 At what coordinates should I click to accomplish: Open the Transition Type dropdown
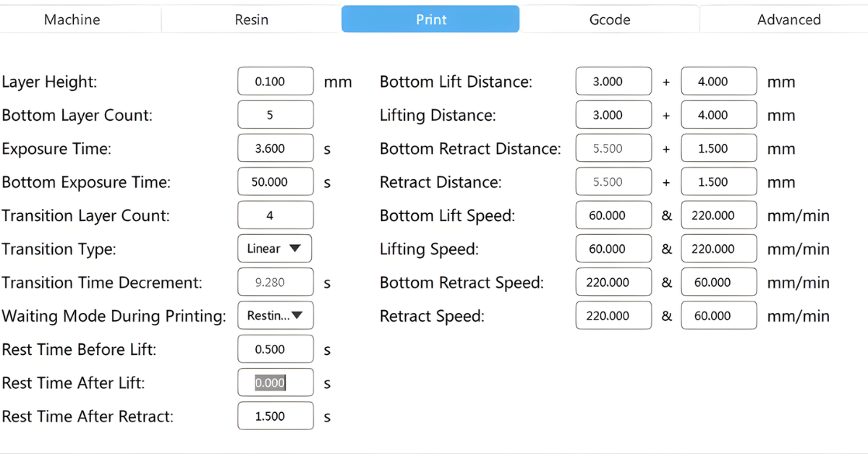pyautogui.click(x=274, y=249)
